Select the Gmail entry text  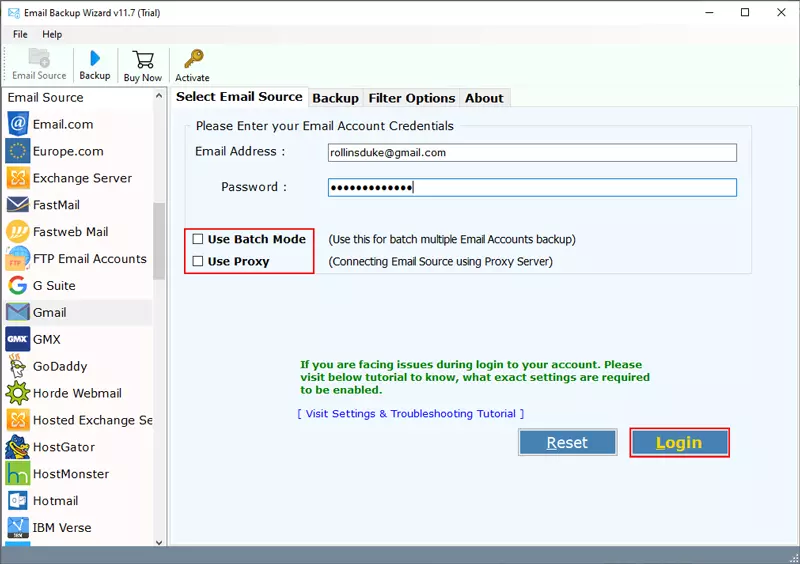point(49,312)
